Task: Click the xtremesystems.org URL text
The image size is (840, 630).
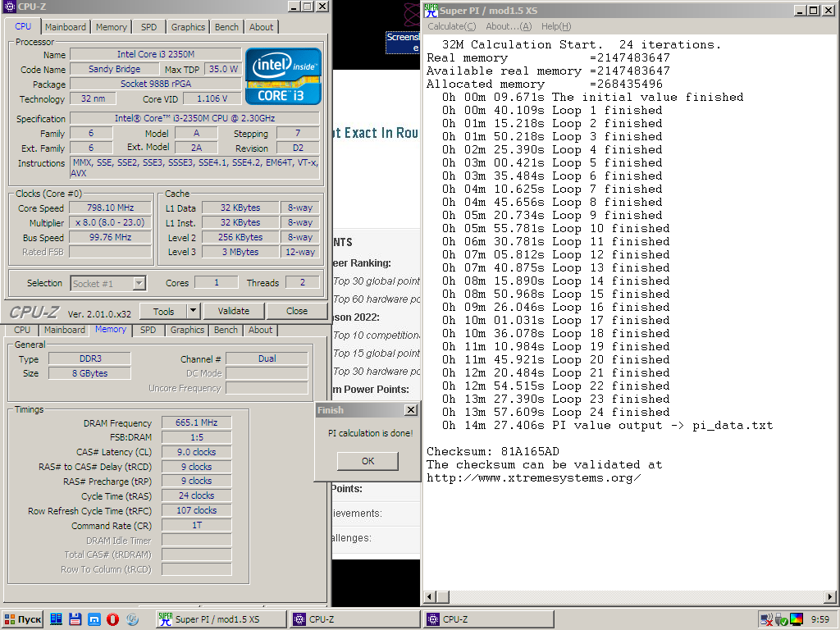Action: pyautogui.click(x=533, y=478)
